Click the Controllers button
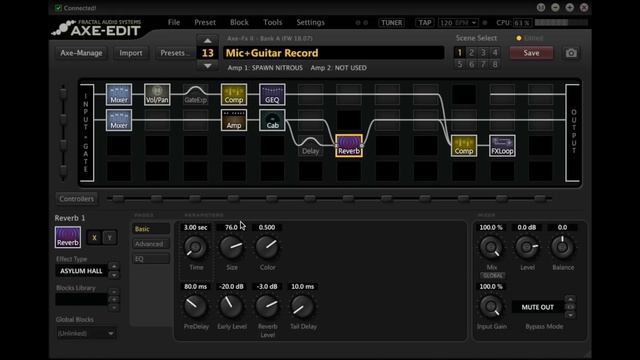This screenshot has height=360, width=640. pyautogui.click(x=76, y=199)
